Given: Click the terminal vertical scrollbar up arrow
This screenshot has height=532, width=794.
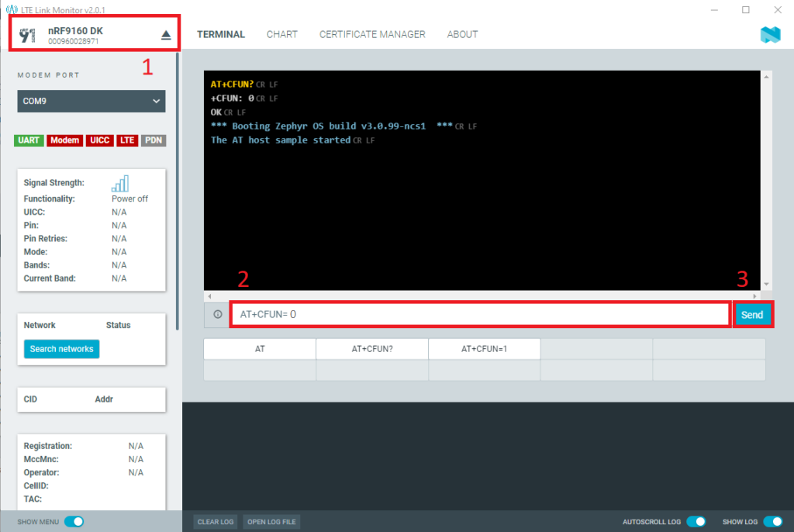Looking at the screenshot, I should coord(767,77).
